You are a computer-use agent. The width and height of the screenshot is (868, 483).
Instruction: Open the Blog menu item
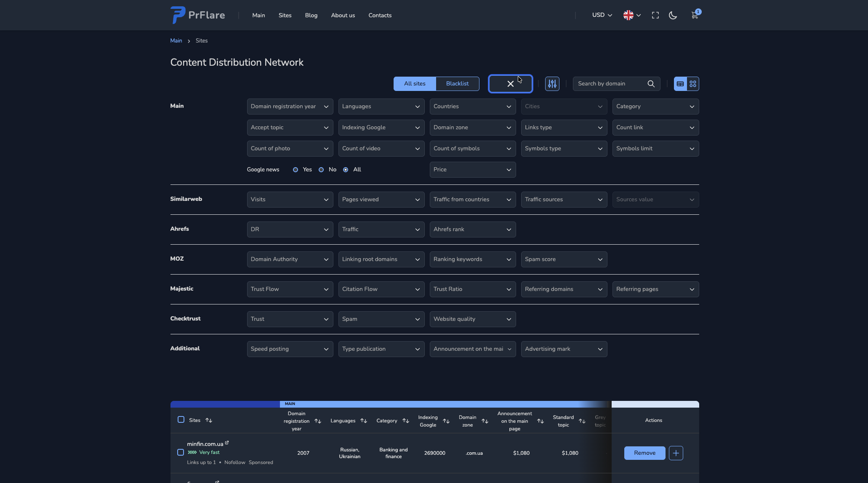coord(311,16)
